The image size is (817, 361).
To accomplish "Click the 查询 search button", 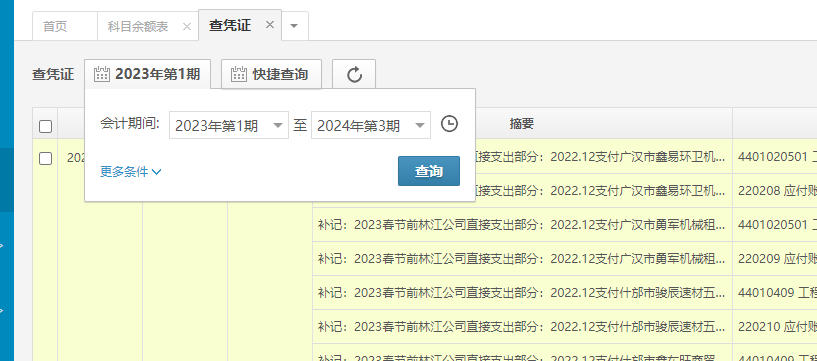I will (x=429, y=171).
